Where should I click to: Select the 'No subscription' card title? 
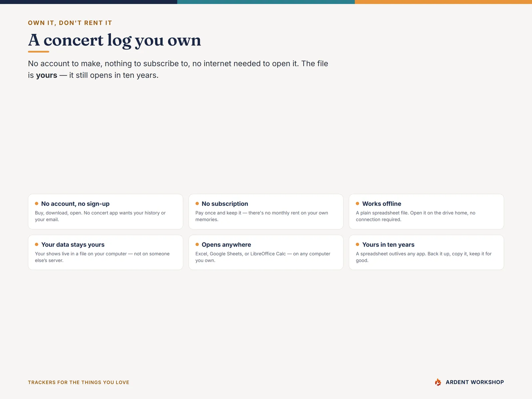225,204
